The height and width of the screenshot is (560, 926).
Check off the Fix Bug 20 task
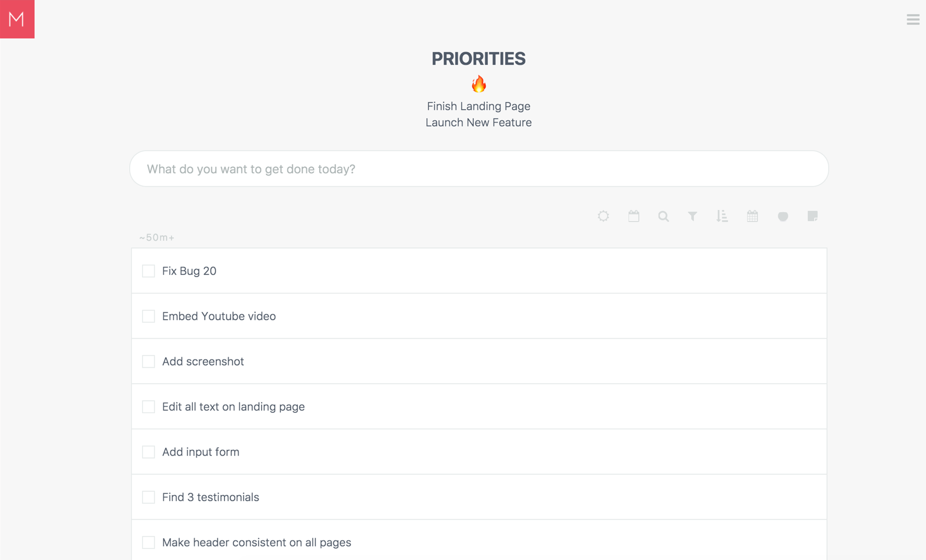click(148, 271)
